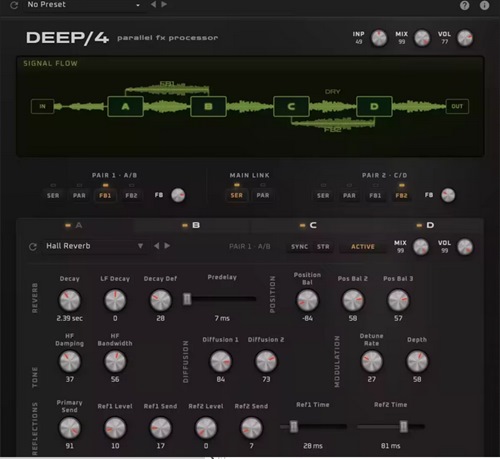
Task: Select next effect arrow beside Hall Reverb
Action: [167, 246]
